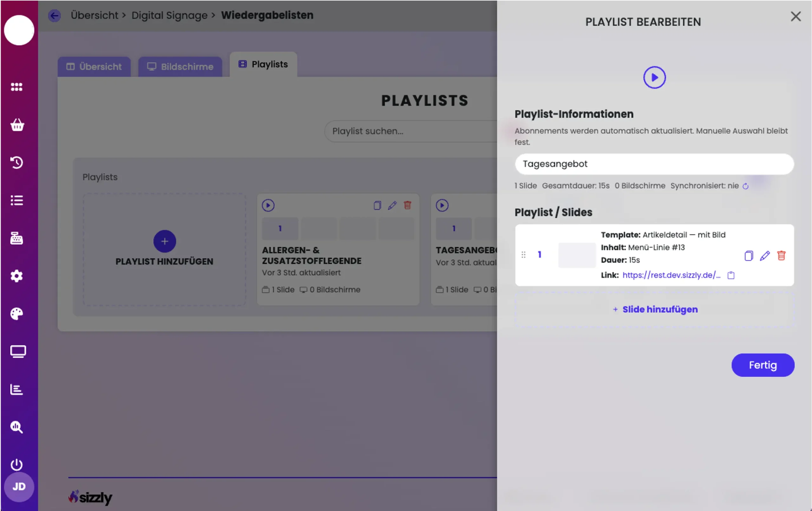Duplicate the Allergen- & Zusatzstofflegende playlist
This screenshot has width=812, height=511.
click(x=377, y=205)
